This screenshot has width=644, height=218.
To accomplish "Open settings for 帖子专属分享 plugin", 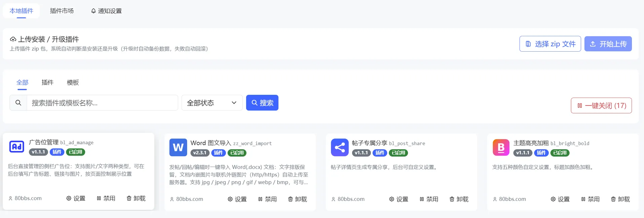I will 399,199.
